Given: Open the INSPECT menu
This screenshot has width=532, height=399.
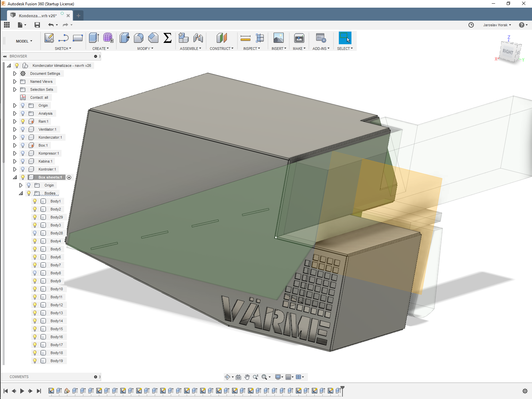Looking at the screenshot, I should tap(252, 49).
